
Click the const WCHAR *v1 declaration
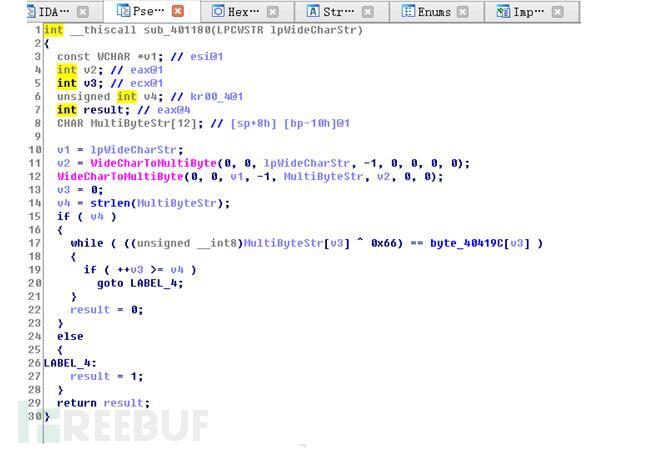(x=110, y=57)
